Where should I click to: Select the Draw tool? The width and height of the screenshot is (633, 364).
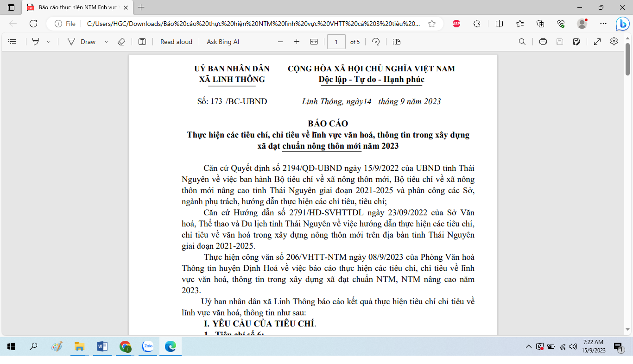[x=82, y=42]
